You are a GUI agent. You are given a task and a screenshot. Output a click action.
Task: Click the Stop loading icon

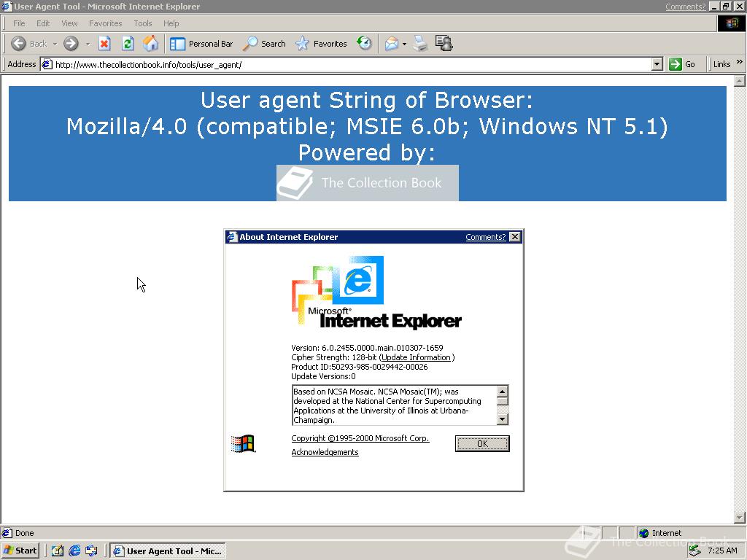pos(104,44)
